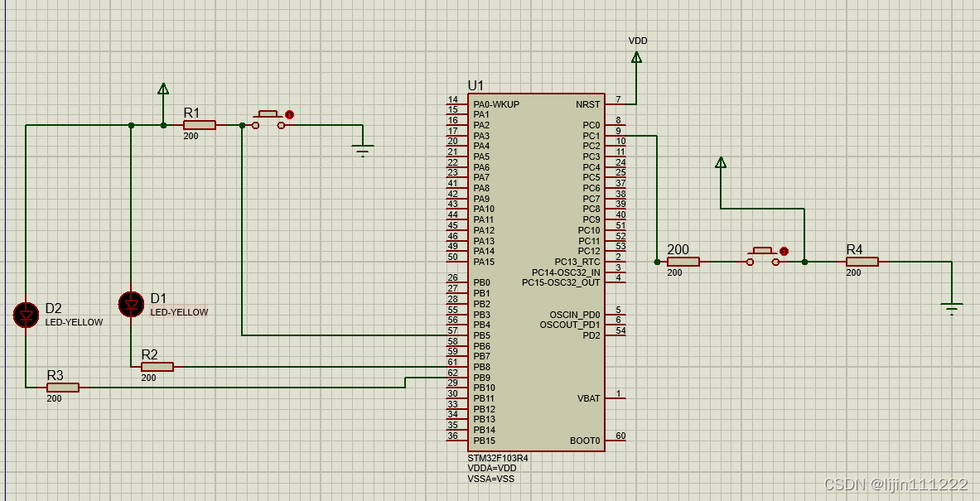Image resolution: width=980 pixels, height=501 pixels.
Task: Select resistor R4 near the right ground
Action: pyautogui.click(x=862, y=262)
